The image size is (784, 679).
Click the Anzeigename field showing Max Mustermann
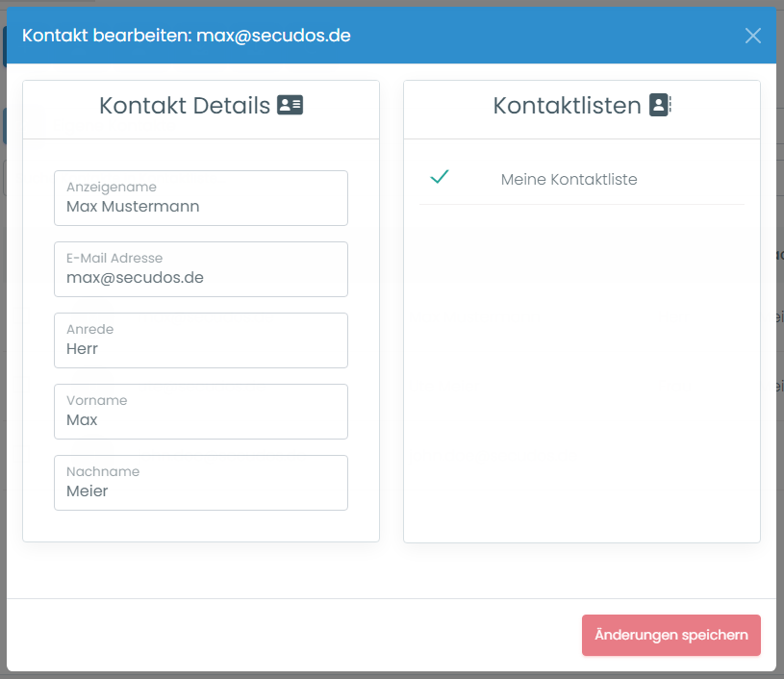(x=201, y=198)
